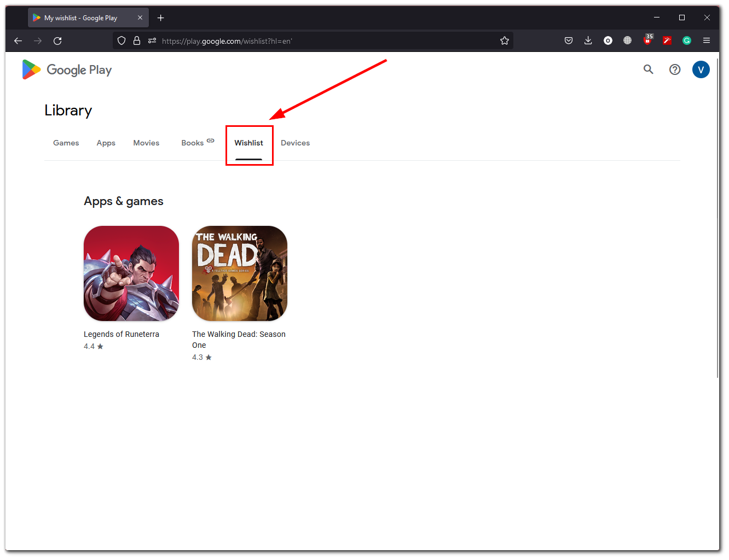Click the Legends of Runeterra title
The image size is (729, 560).
pos(121,334)
